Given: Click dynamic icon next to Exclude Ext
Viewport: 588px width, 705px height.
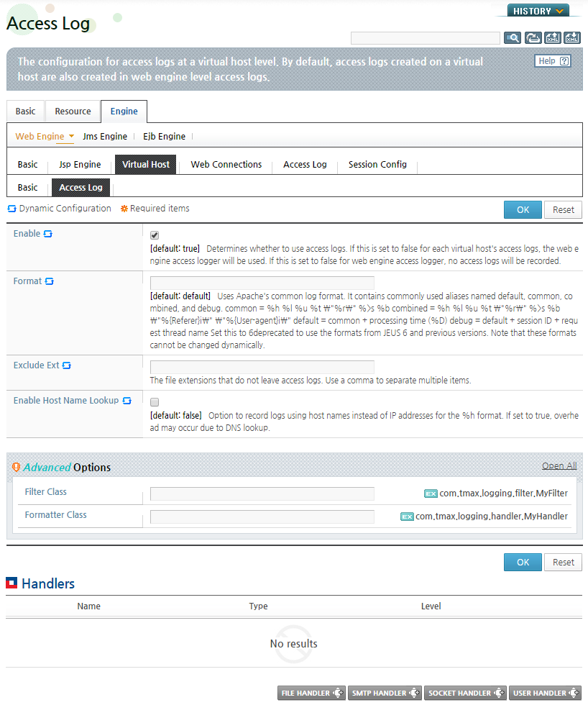Looking at the screenshot, I should [66, 365].
